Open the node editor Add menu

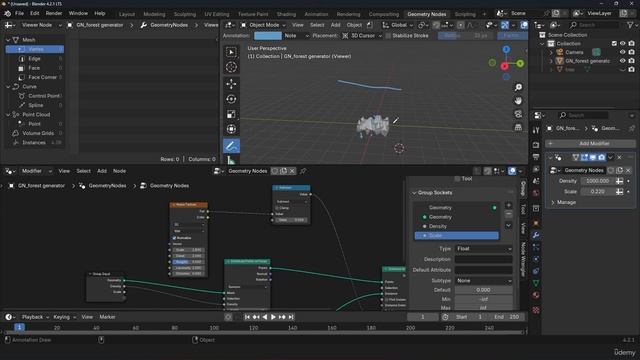click(x=102, y=171)
